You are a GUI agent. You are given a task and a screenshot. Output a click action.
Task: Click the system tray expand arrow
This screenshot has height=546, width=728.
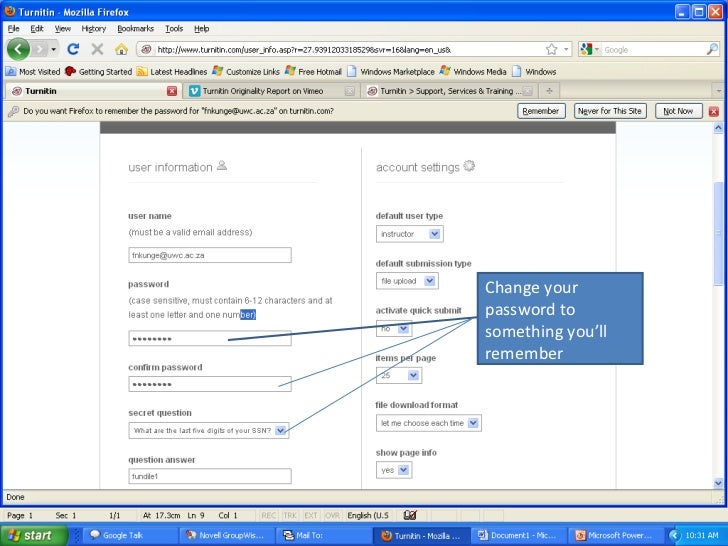coord(675,535)
